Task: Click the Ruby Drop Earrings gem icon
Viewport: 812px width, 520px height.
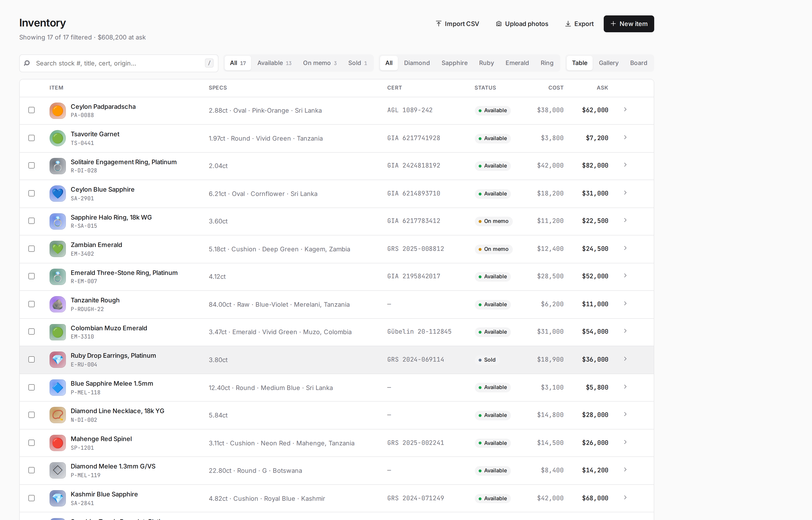Action: coord(58,360)
